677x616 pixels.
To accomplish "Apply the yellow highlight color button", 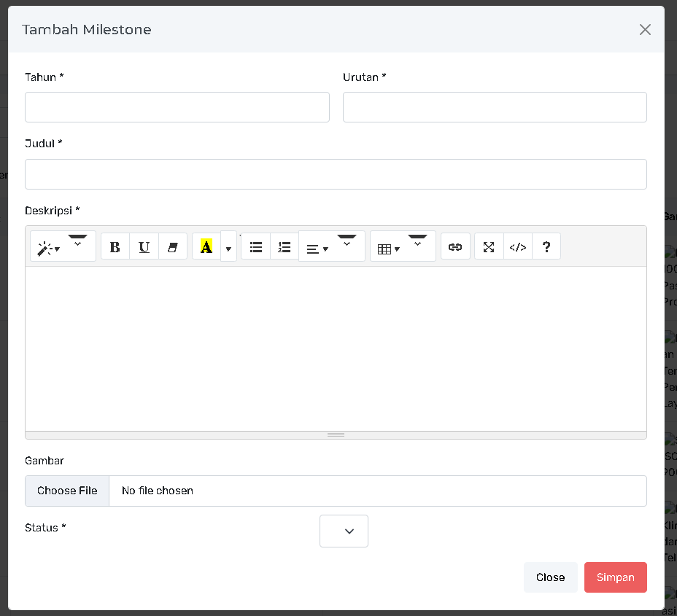I will [206, 247].
